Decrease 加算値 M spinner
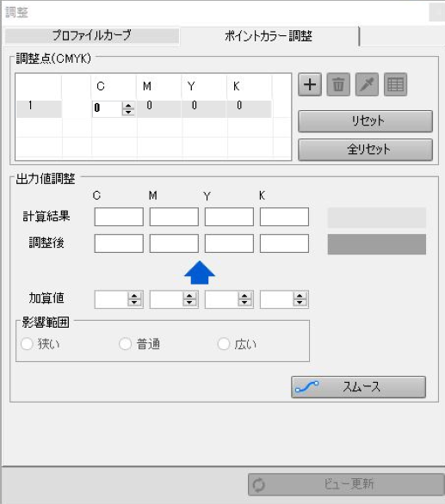The height and width of the screenshot is (504, 445). click(x=189, y=303)
